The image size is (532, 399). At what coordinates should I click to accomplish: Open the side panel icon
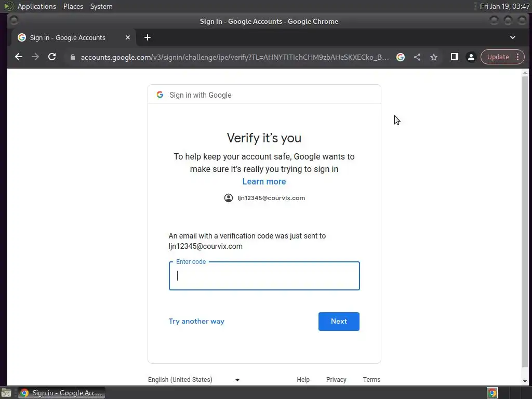point(454,57)
